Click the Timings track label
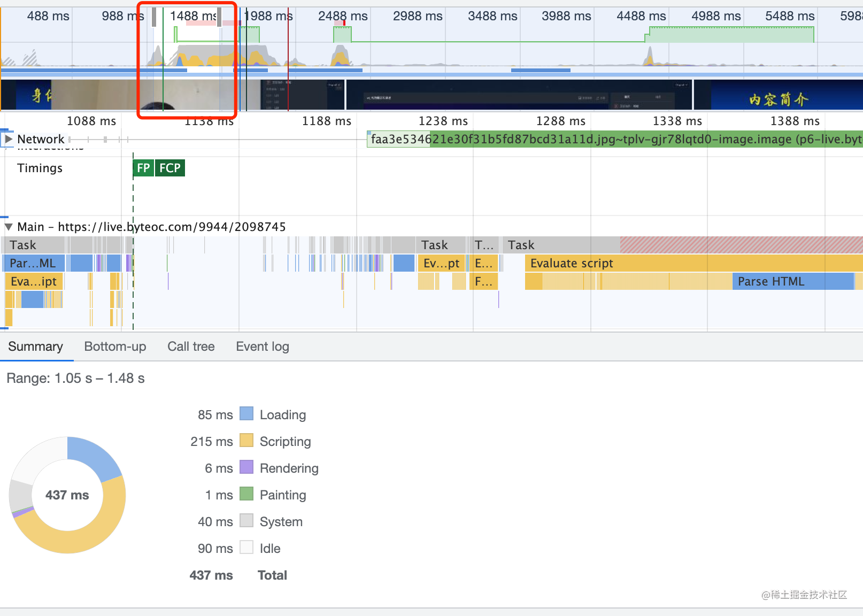Image resolution: width=863 pixels, height=616 pixels. click(40, 168)
